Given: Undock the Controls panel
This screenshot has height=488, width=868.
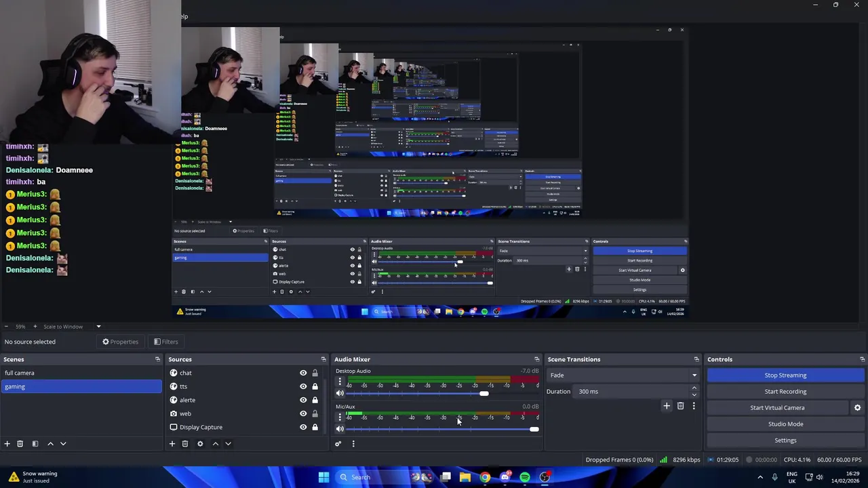Looking at the screenshot, I should coord(863,359).
